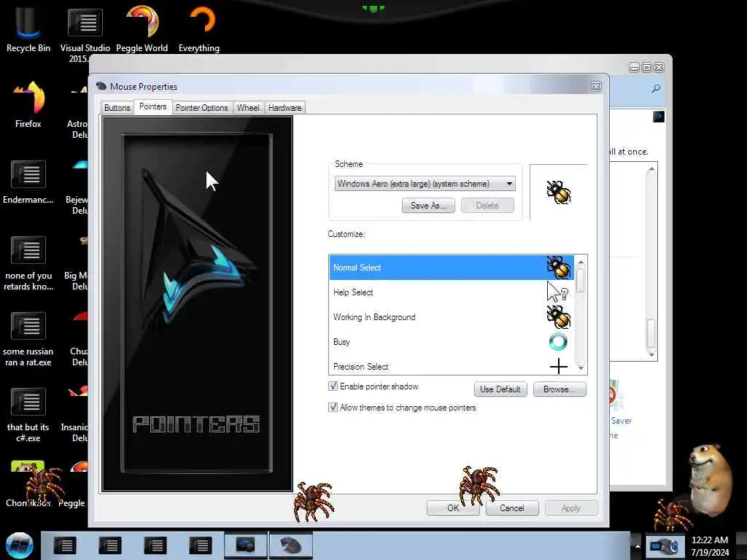
Task: Select the Busy pointer row
Action: click(x=452, y=342)
